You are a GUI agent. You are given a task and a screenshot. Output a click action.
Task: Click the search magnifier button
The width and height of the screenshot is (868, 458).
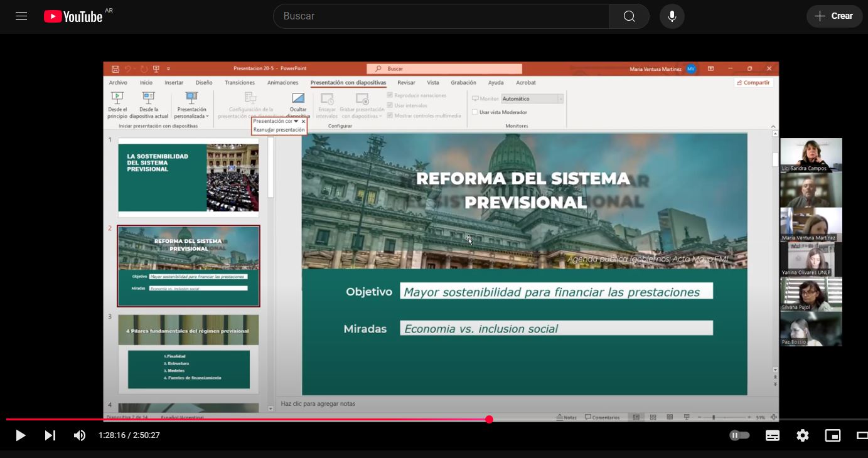tap(629, 16)
